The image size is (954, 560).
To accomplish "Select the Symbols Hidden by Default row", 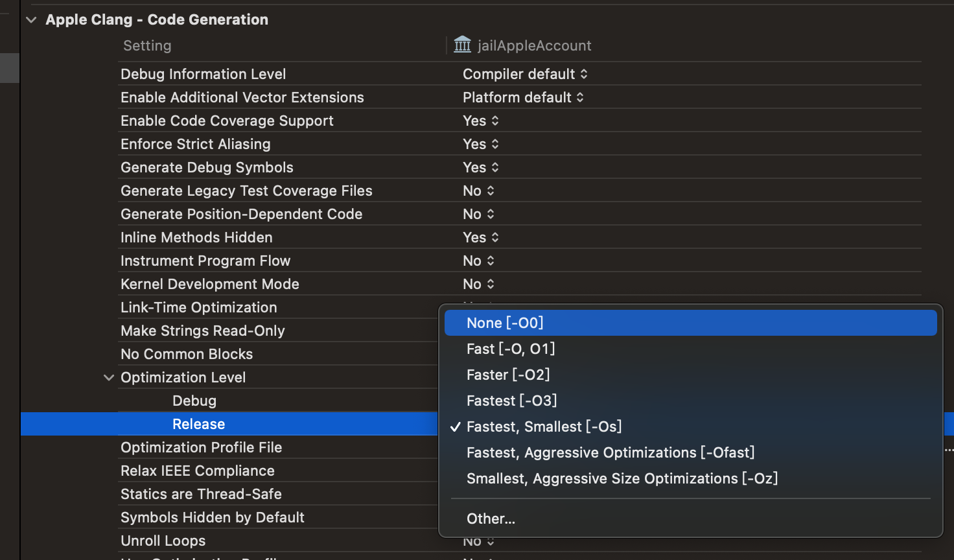I will tap(213, 517).
